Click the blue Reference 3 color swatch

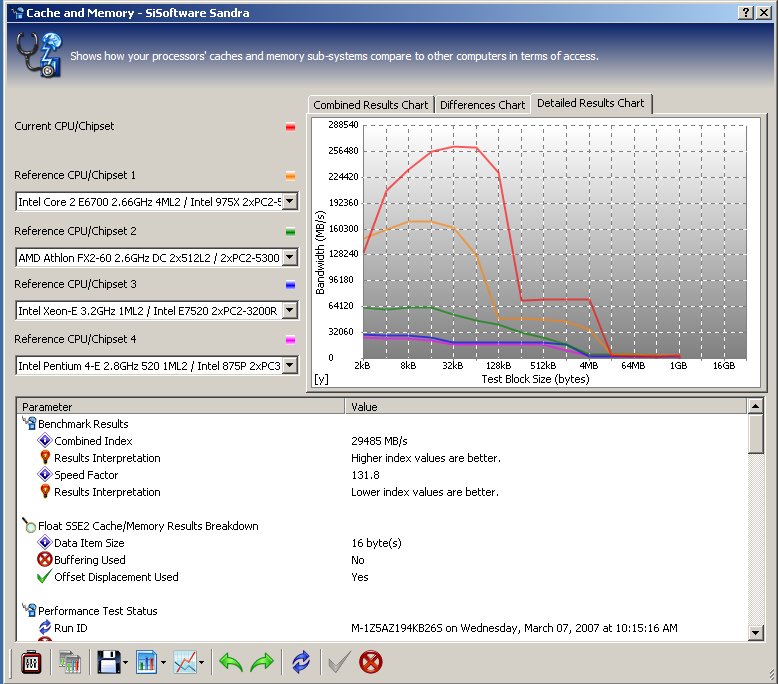(x=291, y=285)
